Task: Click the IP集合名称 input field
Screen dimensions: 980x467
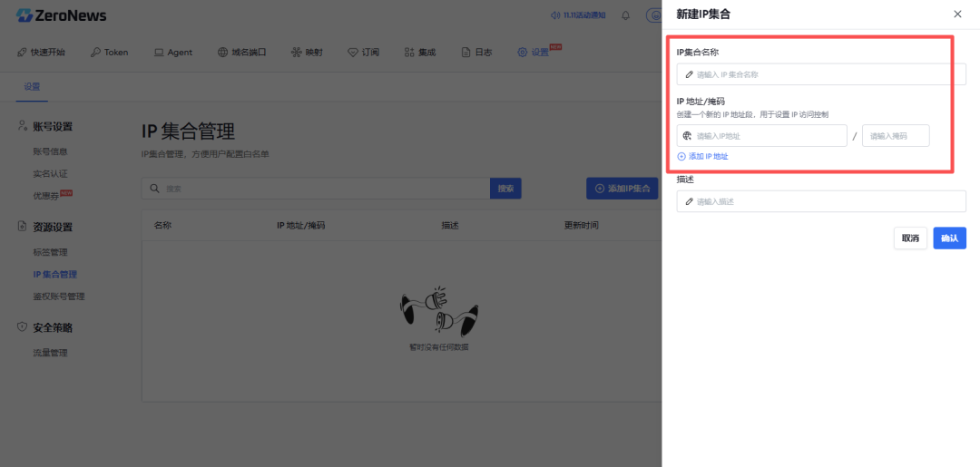Action: [x=821, y=74]
